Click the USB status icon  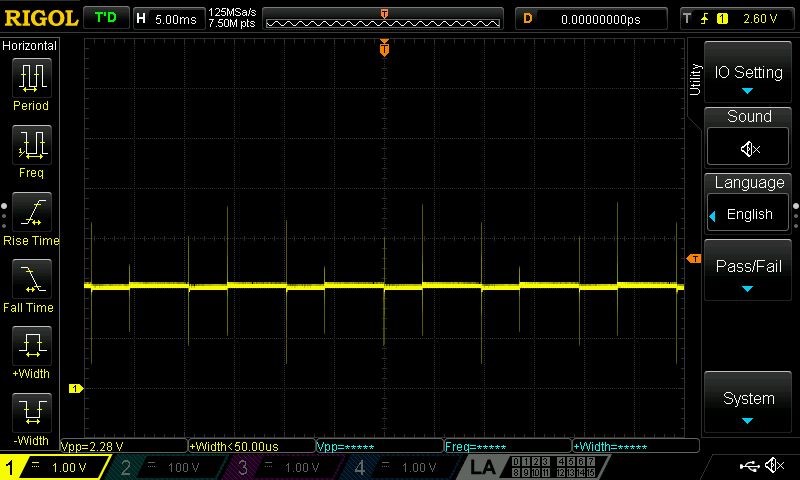coord(749,465)
